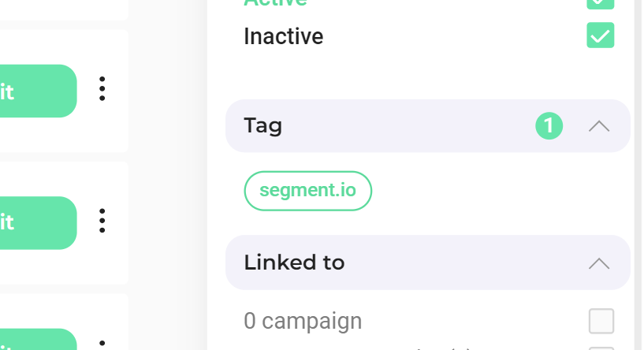
Task: Open the three-dot menu on the bottom card
Action: (x=102, y=345)
